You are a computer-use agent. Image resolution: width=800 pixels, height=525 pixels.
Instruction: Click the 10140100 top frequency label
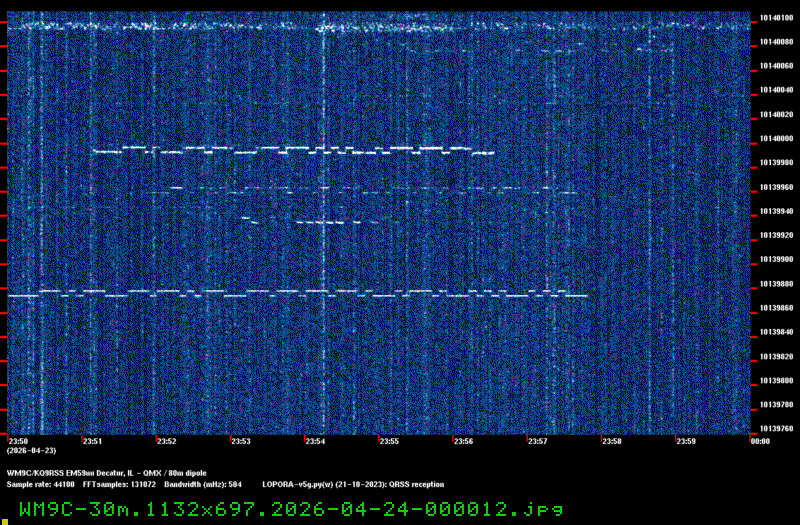(773, 18)
